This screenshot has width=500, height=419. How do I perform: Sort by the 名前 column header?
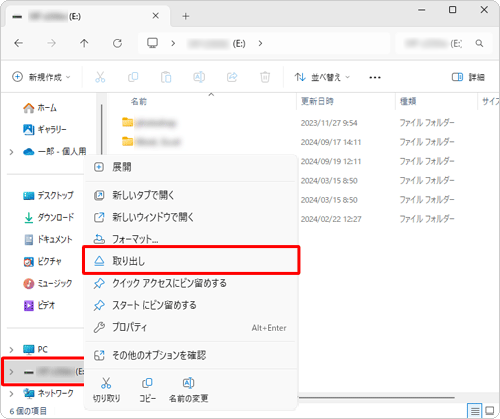pos(139,101)
